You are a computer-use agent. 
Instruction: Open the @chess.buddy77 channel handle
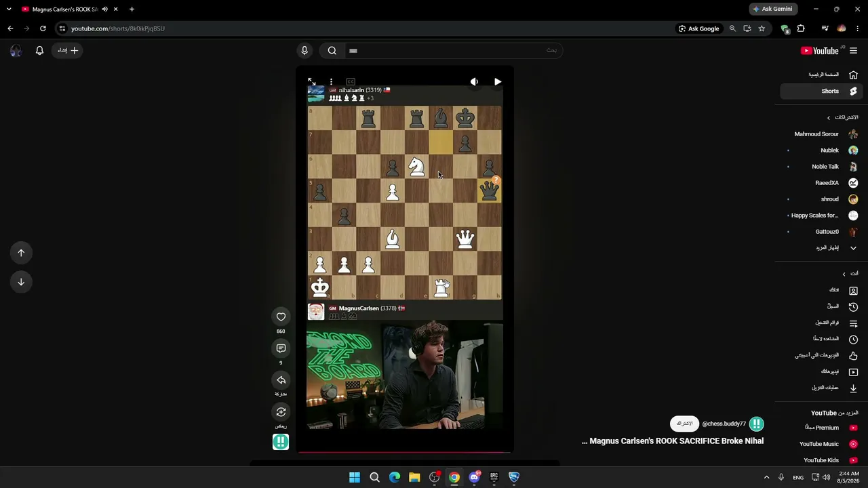(x=724, y=424)
